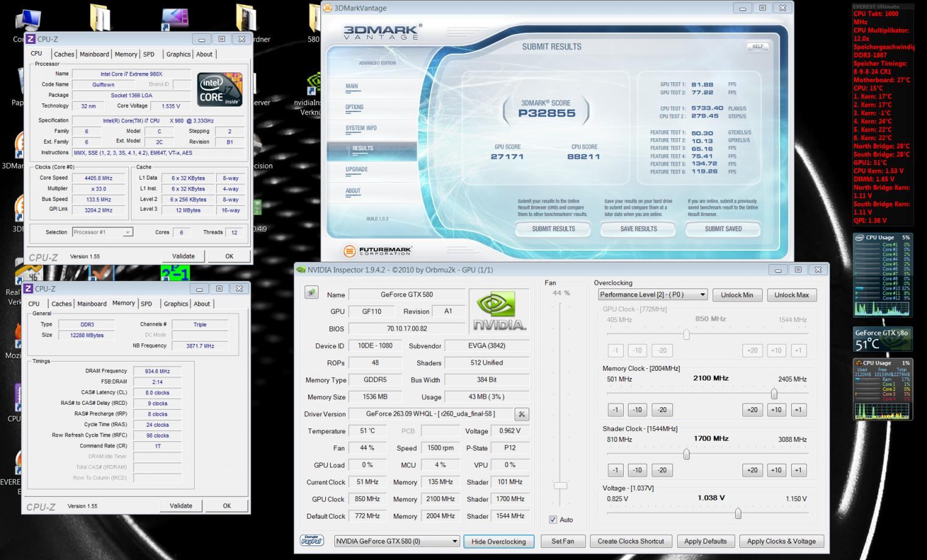Switch to the Caches tab in the top CPU-Z window

click(x=64, y=54)
